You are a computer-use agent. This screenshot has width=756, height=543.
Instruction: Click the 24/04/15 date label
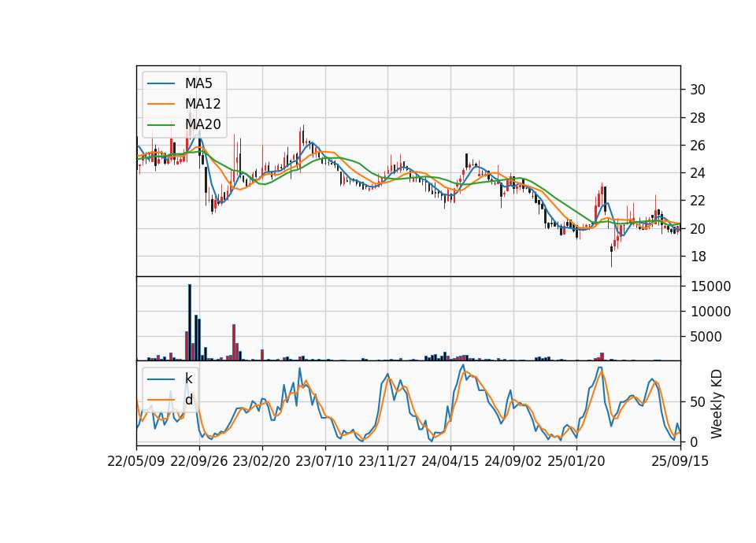pos(450,461)
